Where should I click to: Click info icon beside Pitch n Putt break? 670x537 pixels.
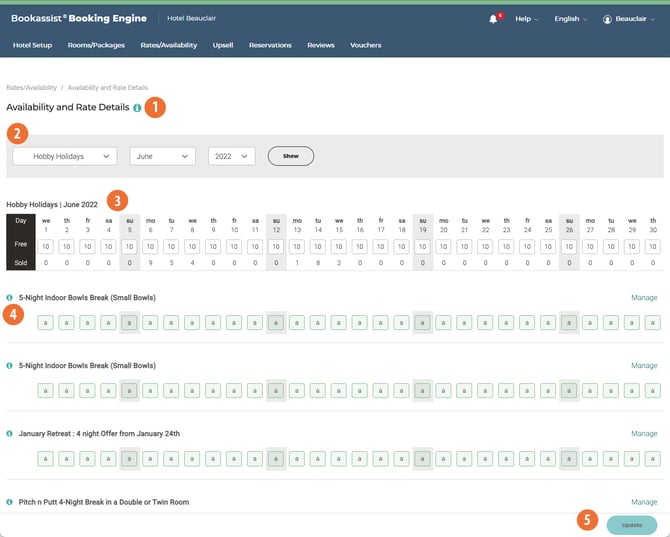click(10, 501)
